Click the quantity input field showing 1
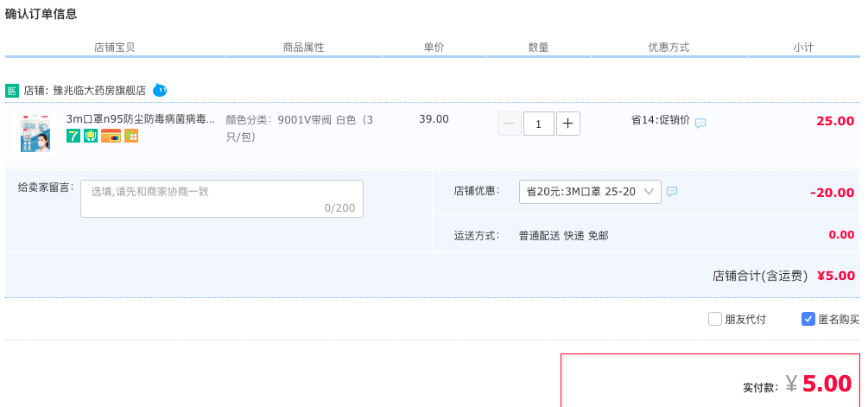This screenshot has height=407, width=868. pos(539,124)
